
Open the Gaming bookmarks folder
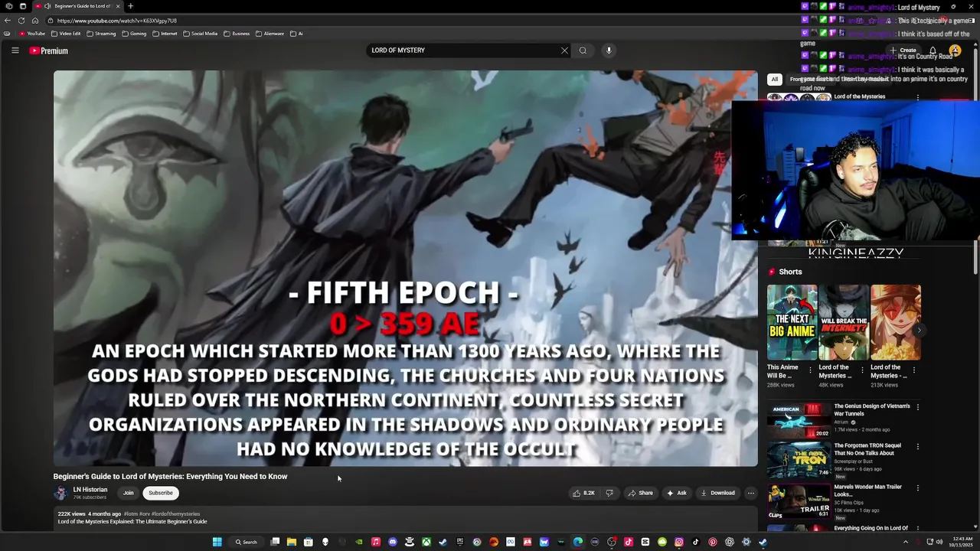click(134, 34)
